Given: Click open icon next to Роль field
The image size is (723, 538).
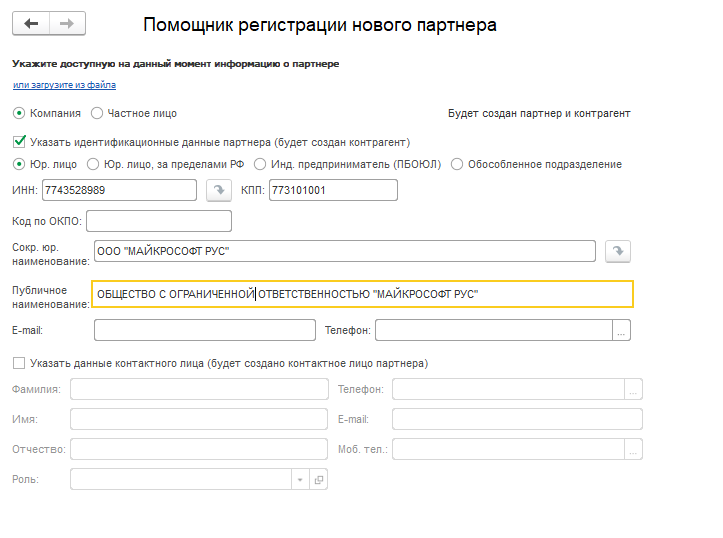Looking at the screenshot, I should (319, 480).
